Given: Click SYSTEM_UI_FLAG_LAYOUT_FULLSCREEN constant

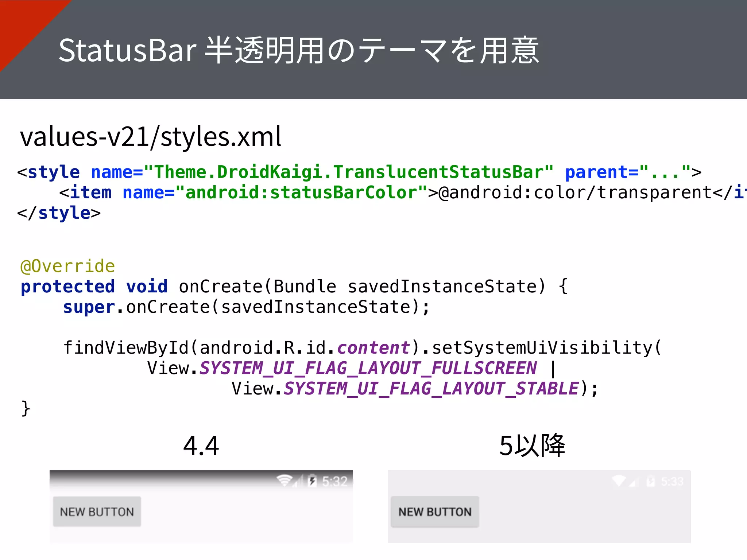Looking at the screenshot, I should point(368,368).
